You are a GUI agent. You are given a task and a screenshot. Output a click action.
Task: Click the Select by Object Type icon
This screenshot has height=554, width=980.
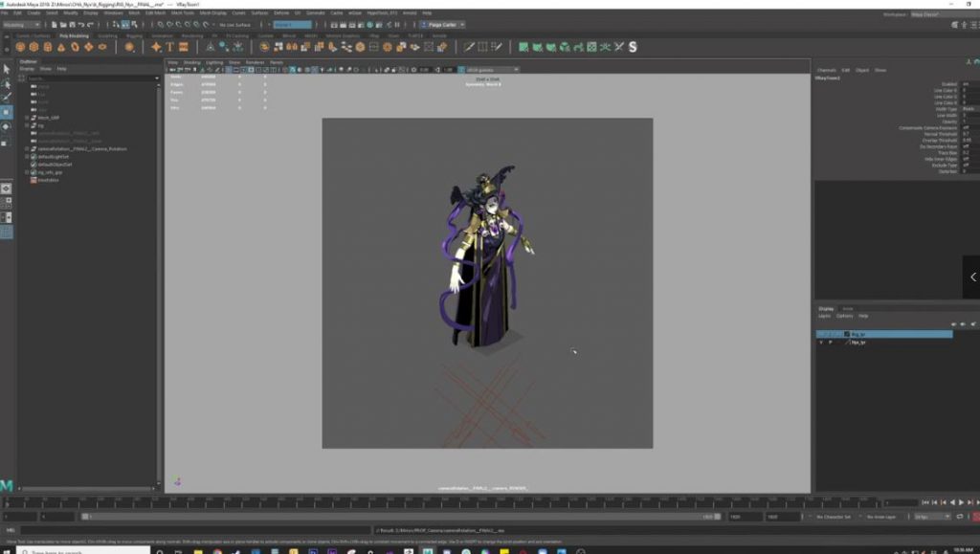click(x=125, y=25)
